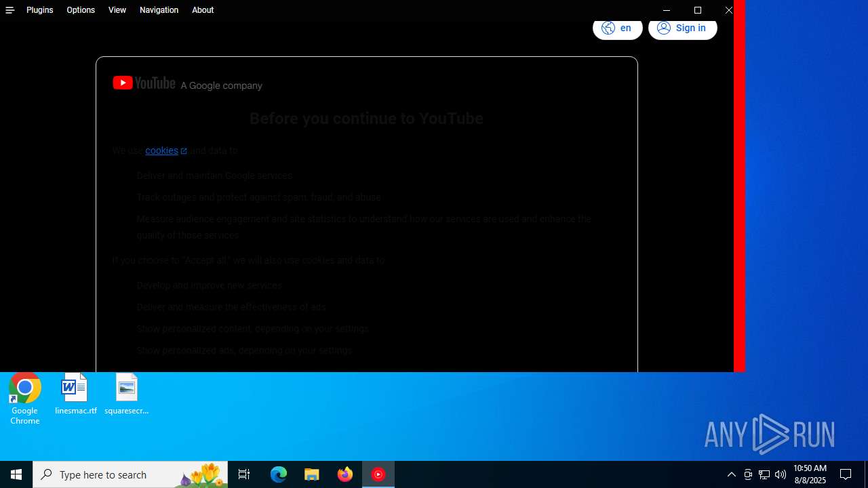The image size is (868, 488).
Task: Focus the taskbar search box
Action: coord(130,474)
